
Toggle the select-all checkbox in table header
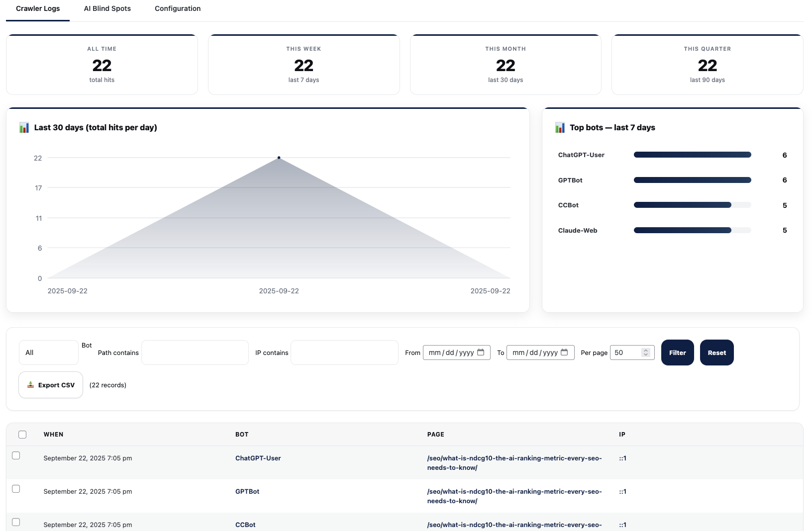[22, 435]
